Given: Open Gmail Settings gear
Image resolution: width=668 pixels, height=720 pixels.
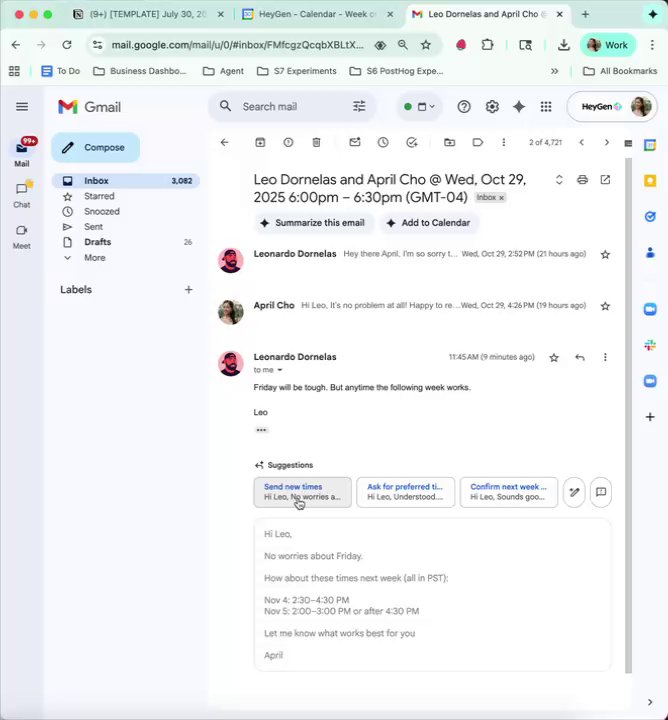Looking at the screenshot, I should click(x=492, y=107).
